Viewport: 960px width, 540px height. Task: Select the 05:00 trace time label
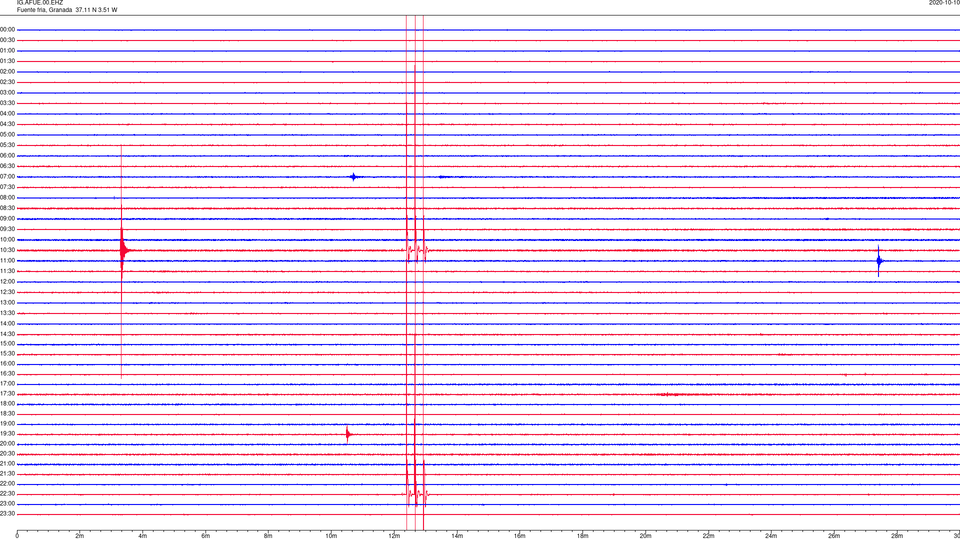coord(8,135)
